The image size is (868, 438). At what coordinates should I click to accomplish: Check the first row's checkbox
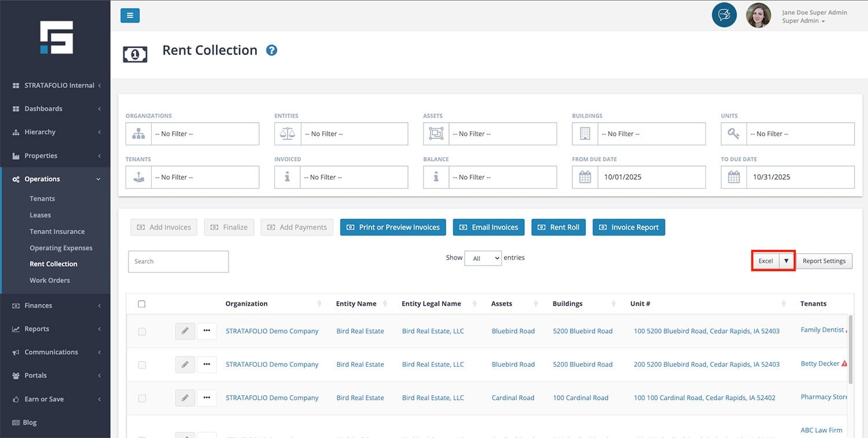click(x=142, y=332)
